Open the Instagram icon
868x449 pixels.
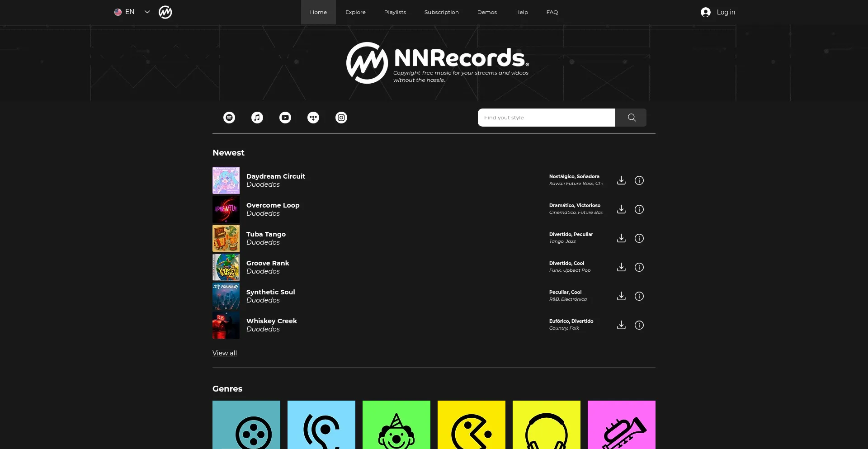341,118
